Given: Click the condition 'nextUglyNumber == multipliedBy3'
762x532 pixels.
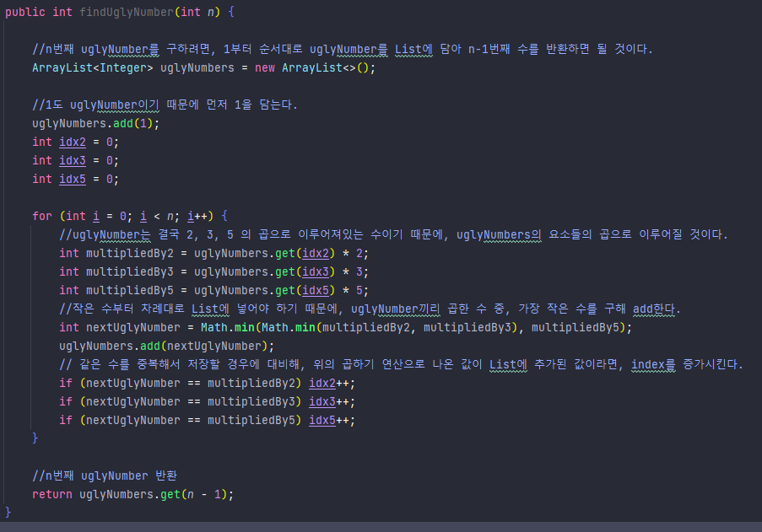Looking at the screenshot, I should [x=191, y=402].
